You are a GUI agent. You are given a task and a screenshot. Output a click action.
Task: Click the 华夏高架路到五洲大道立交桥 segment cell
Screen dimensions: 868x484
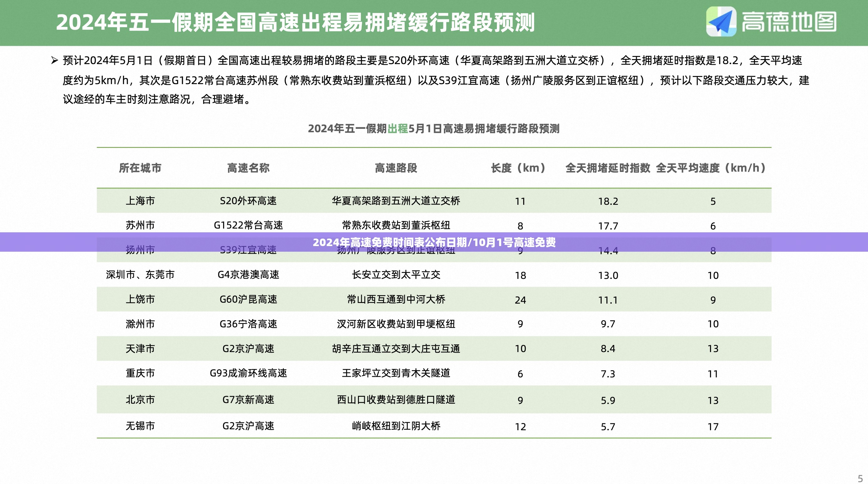396,201
